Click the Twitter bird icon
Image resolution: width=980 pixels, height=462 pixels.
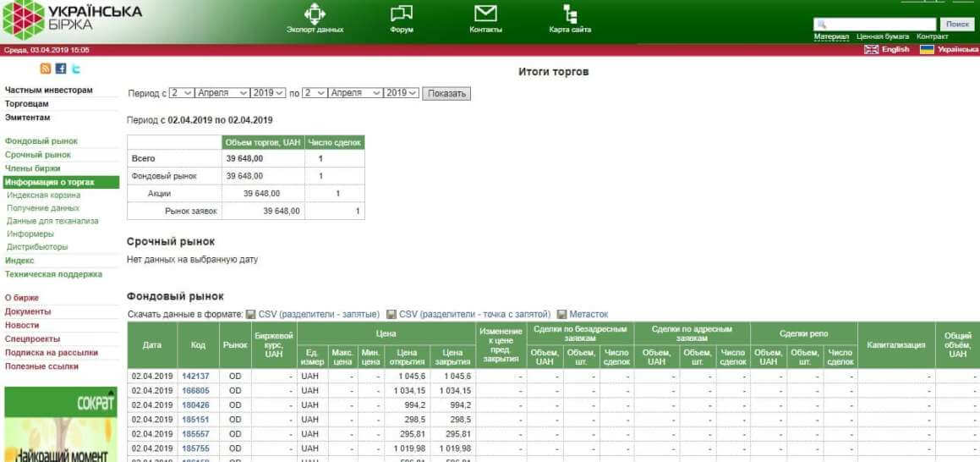coord(75,69)
